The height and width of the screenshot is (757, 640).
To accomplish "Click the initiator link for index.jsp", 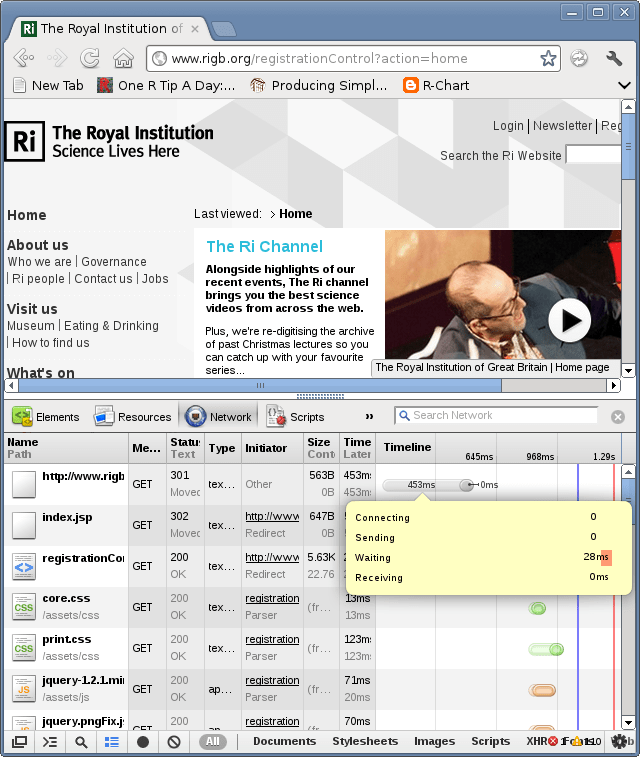I will point(272,516).
